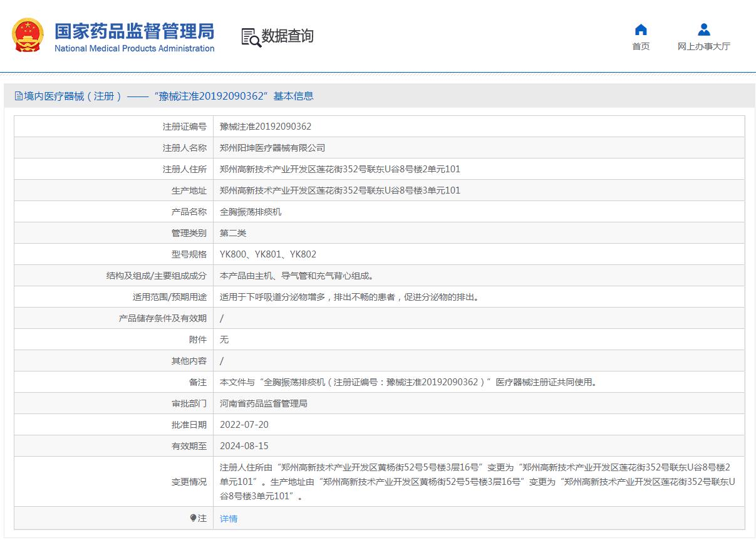This screenshot has height=540, width=756.
Task: Select the 网上办事大厅 text label
Action: click(703, 46)
